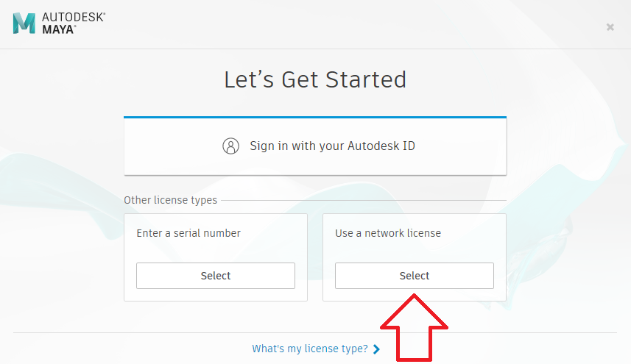Select the serial number license option
Screen dimensions: 631x364
[x=216, y=276]
